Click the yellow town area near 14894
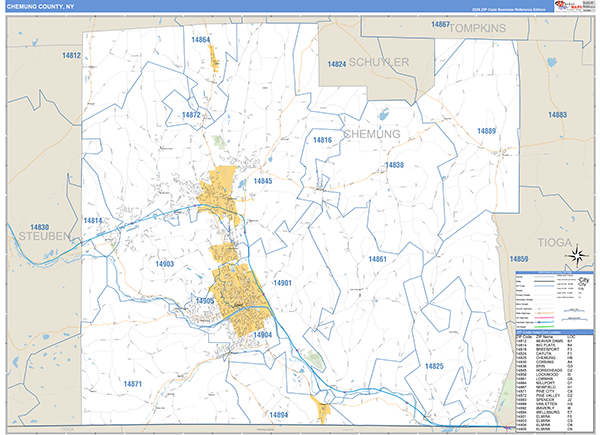 [x=322, y=409]
